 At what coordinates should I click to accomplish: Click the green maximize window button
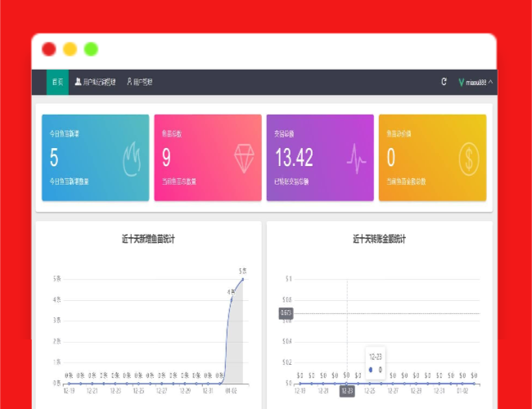(91, 49)
